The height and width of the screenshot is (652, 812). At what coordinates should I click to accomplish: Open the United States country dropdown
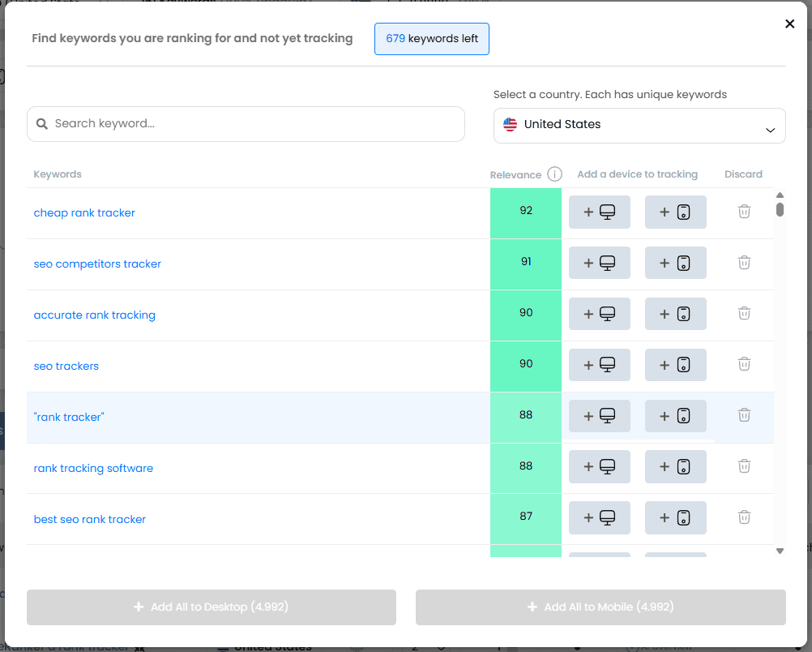(639, 126)
